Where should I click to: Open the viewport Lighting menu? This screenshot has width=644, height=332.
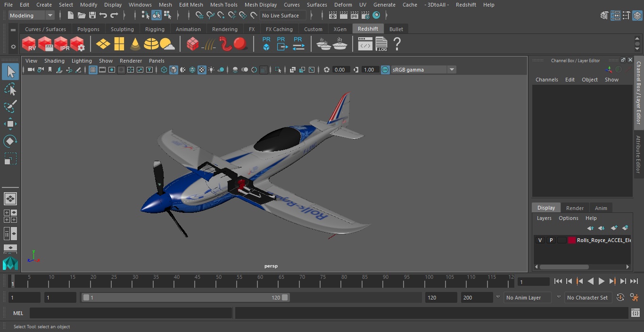pyautogui.click(x=82, y=61)
